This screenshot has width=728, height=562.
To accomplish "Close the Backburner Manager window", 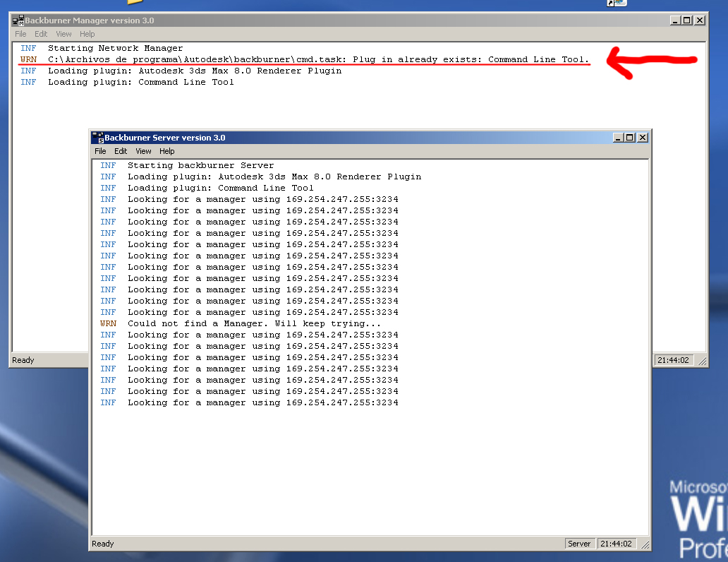I will tap(700, 20).
